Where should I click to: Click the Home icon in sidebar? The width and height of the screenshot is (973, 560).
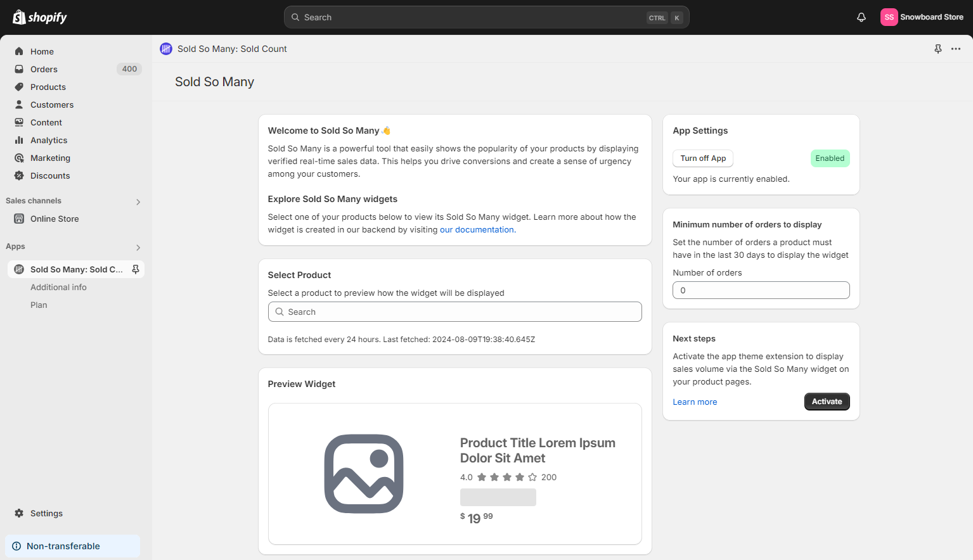pyautogui.click(x=19, y=51)
